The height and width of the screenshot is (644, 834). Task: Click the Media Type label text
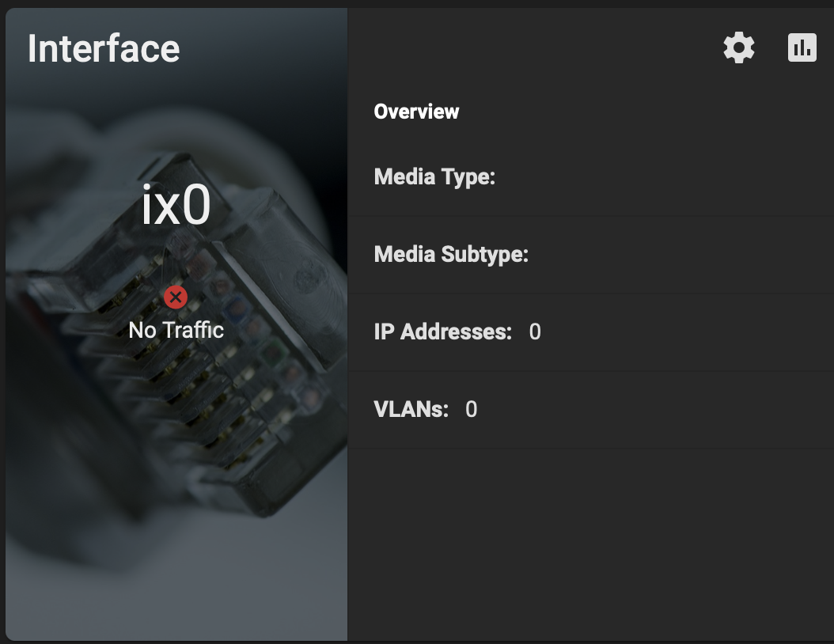click(x=434, y=177)
